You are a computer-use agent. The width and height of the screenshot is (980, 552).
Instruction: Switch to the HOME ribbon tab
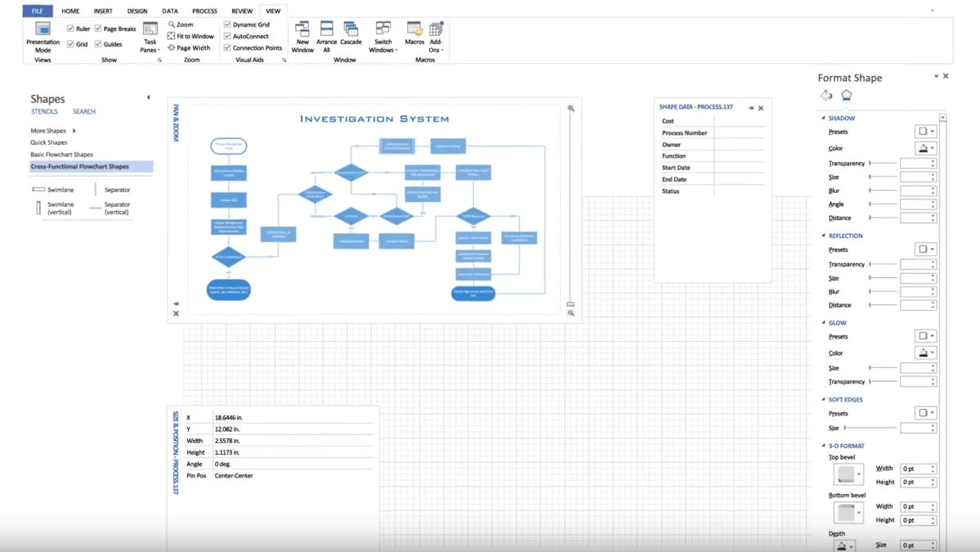[70, 11]
